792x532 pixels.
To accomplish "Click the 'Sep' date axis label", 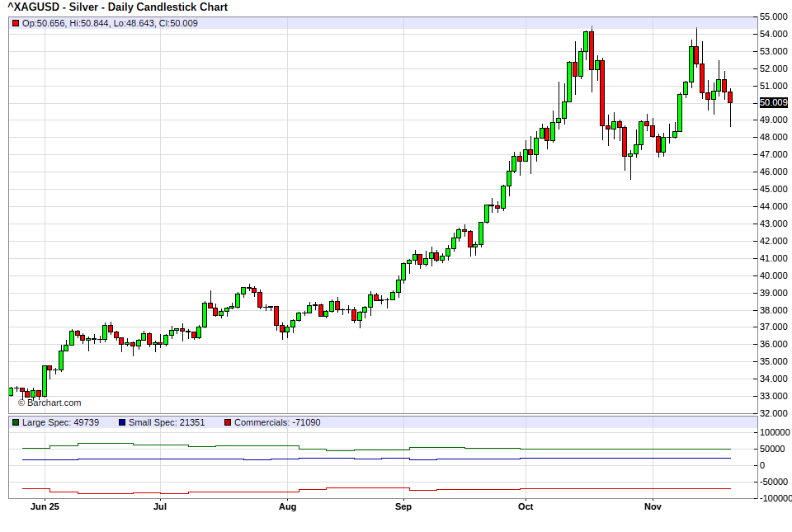I will [x=403, y=506].
